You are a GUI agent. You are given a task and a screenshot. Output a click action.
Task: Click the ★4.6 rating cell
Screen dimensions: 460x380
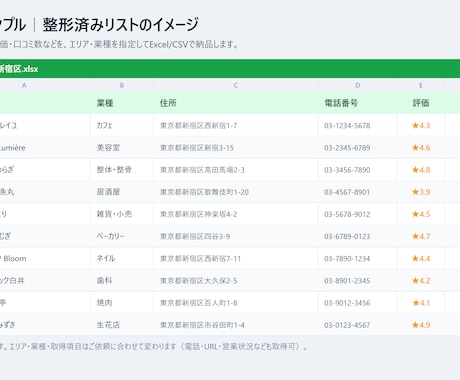[x=421, y=148]
